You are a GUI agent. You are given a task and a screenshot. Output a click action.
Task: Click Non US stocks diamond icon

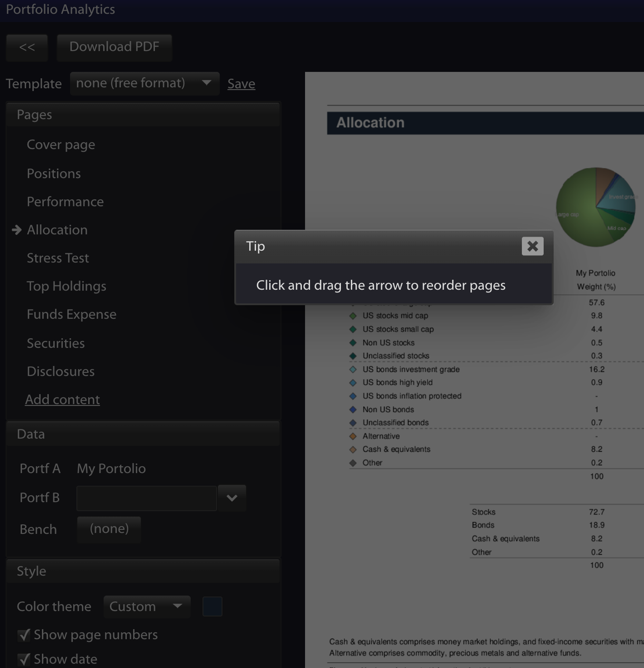click(x=353, y=343)
